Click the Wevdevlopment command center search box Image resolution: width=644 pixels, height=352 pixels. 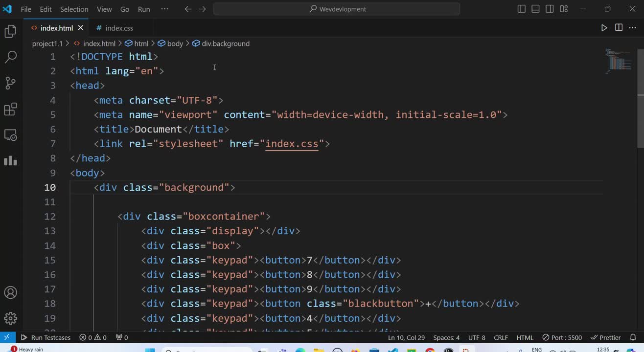point(337,9)
